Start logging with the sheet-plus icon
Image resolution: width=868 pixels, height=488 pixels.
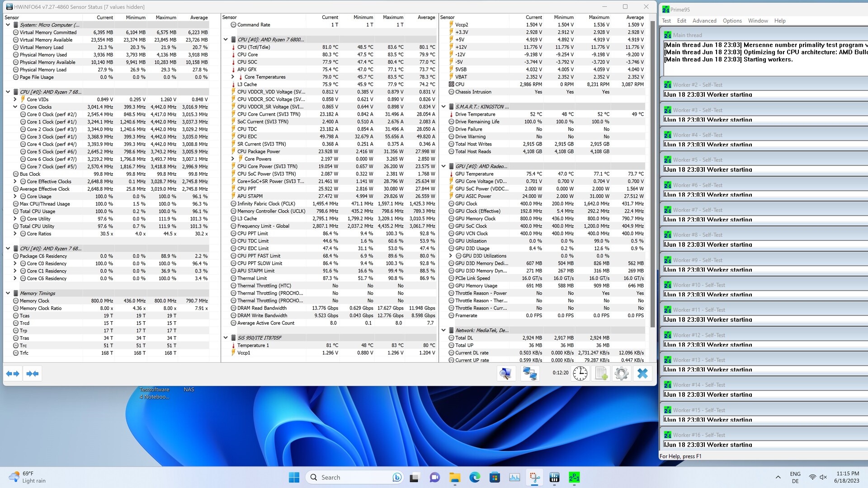coord(601,373)
